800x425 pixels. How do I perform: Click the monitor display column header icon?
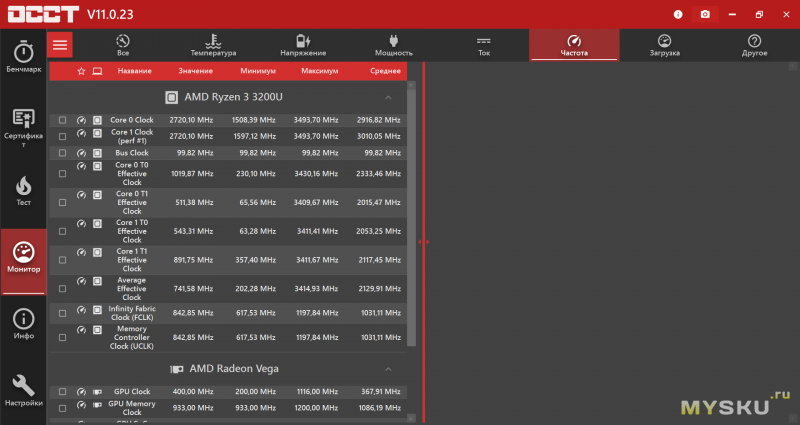pos(97,71)
